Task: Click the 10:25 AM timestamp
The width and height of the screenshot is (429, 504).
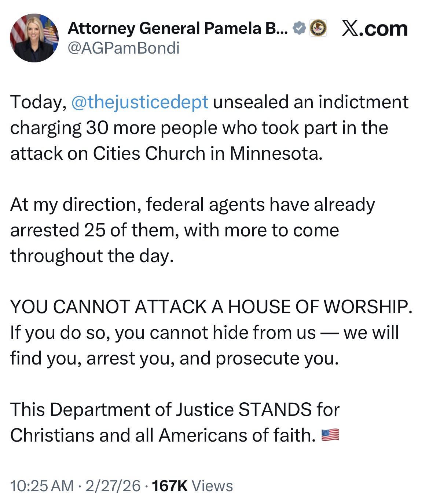Action: pyautogui.click(x=42, y=486)
